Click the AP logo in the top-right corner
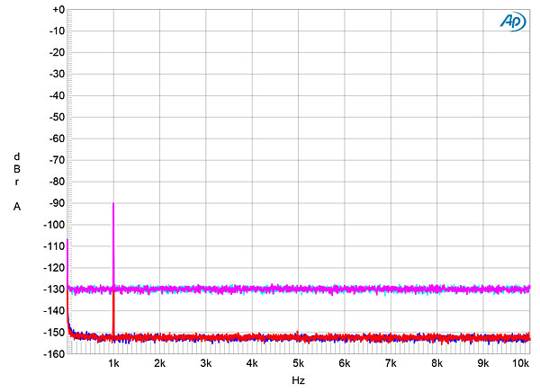This screenshot has height=392, width=540. click(x=510, y=22)
